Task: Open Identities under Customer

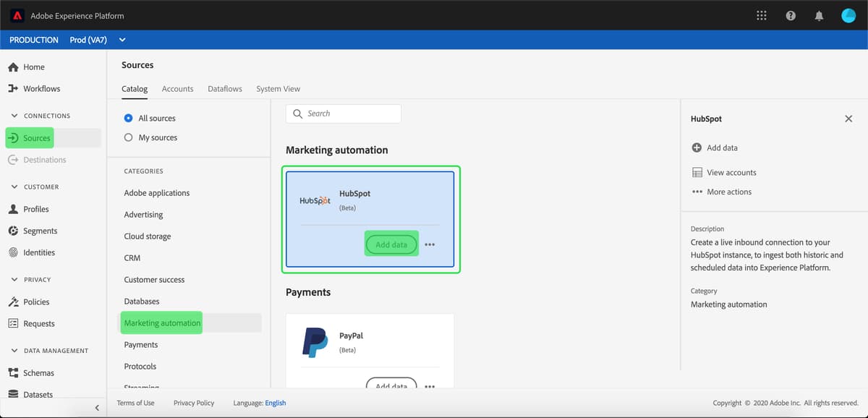Action: point(38,252)
